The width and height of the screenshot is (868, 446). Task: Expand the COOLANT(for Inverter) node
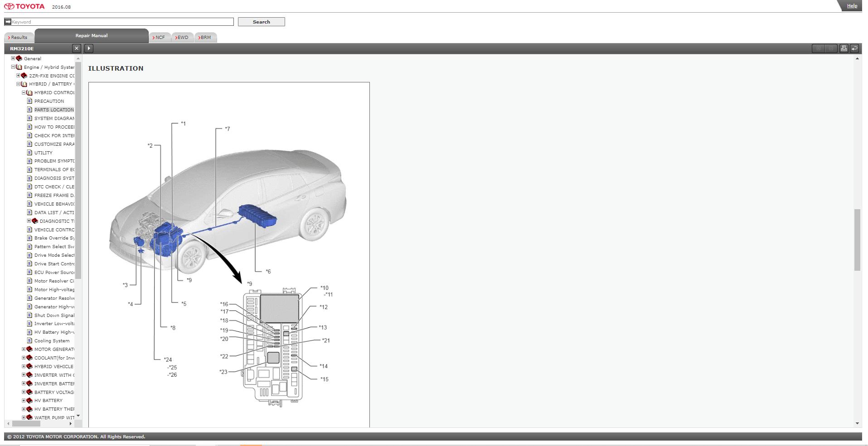pyautogui.click(x=24, y=358)
